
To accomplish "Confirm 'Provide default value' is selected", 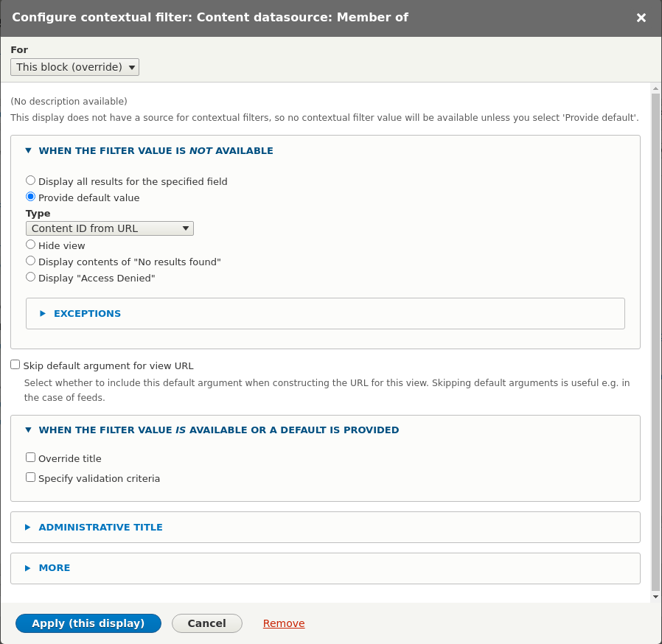I will pos(30,196).
